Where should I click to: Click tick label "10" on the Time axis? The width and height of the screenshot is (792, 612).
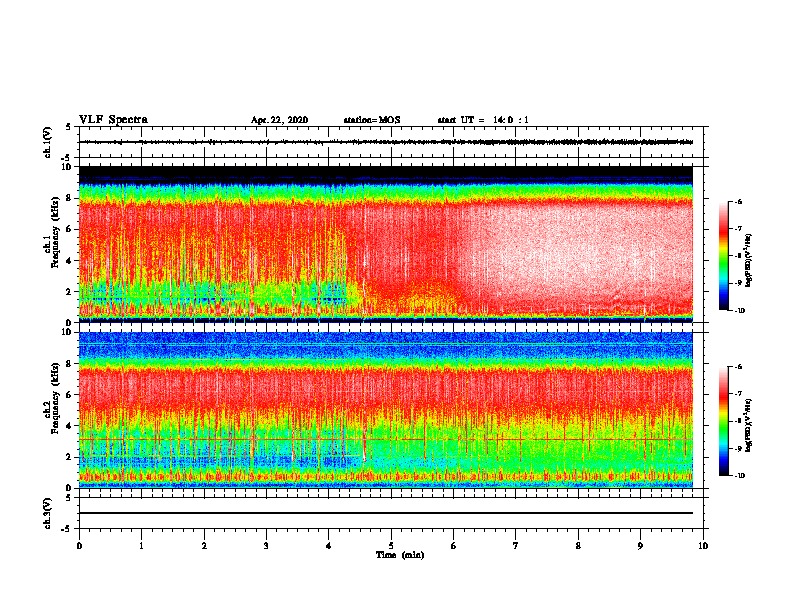(703, 546)
